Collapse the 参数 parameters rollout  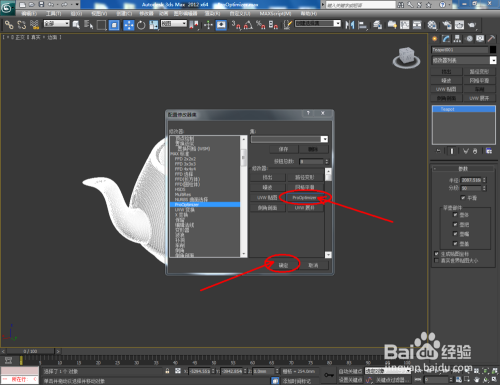463,169
